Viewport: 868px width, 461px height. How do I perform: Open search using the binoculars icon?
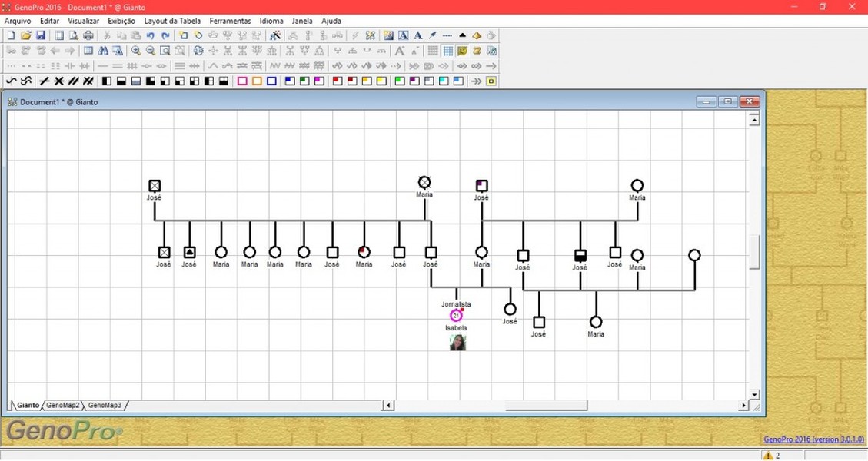pyautogui.click(x=104, y=51)
